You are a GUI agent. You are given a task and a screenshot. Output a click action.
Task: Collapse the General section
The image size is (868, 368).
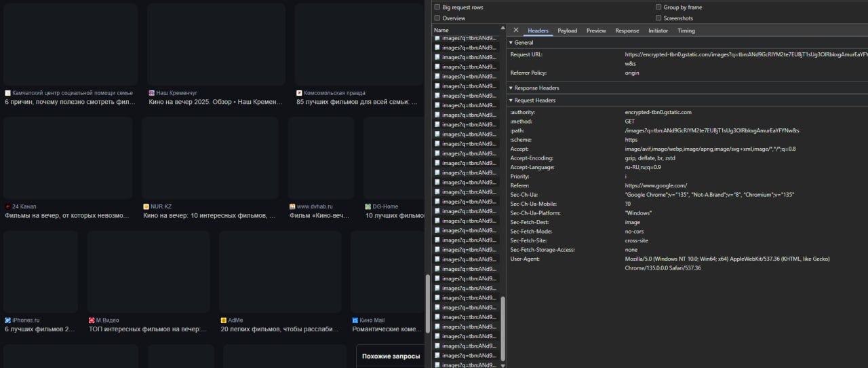(511, 43)
